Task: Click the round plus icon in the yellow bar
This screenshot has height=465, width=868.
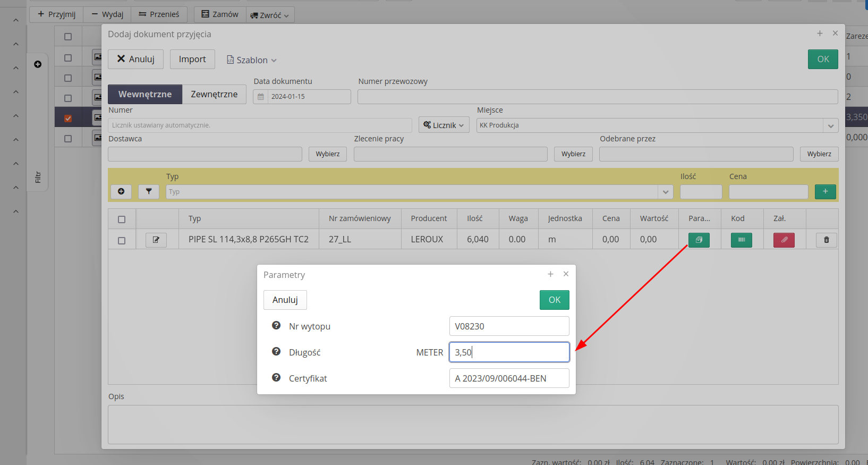Action: point(121,191)
